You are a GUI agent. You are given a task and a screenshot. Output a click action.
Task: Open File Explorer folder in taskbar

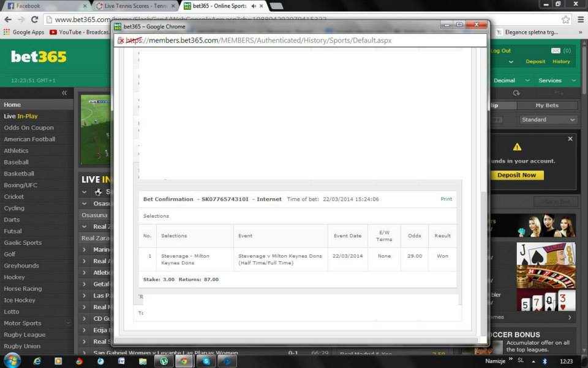[143, 361]
